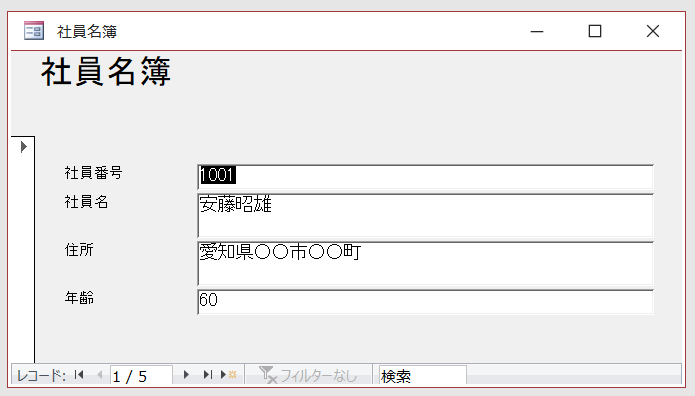Screen dimensions: 695x396
Task: Click the form icon in the title bar
Action: pyautogui.click(x=34, y=31)
